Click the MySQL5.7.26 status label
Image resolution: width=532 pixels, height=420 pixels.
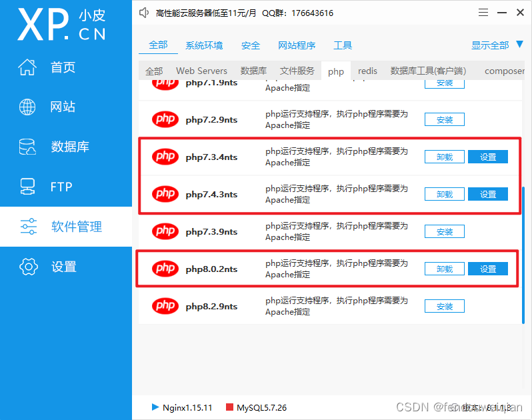tap(261, 407)
